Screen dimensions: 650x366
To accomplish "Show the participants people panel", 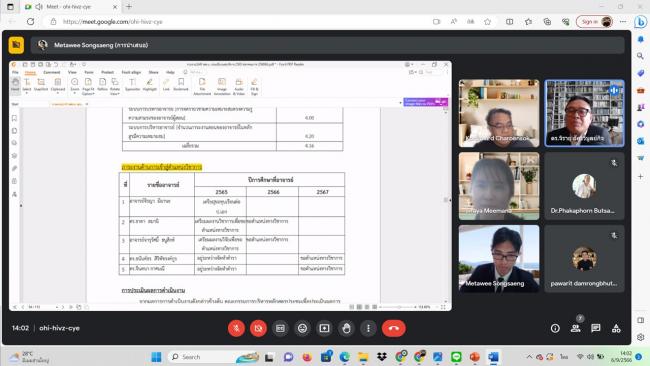I will click(575, 328).
